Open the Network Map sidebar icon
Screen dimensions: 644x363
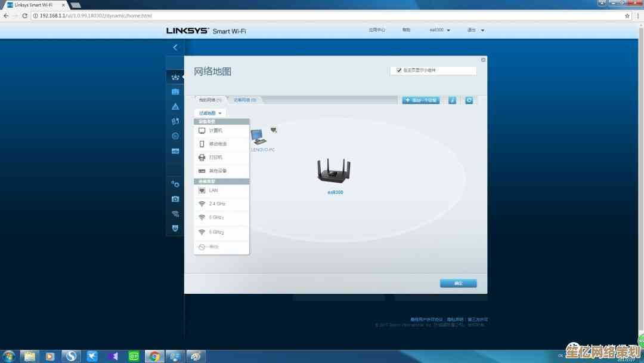(175, 76)
